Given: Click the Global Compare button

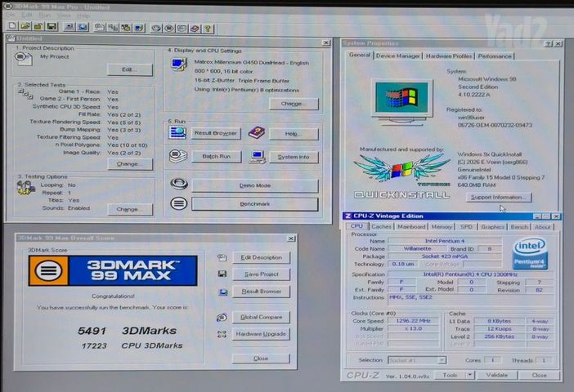Looking at the screenshot, I should click(262, 317).
